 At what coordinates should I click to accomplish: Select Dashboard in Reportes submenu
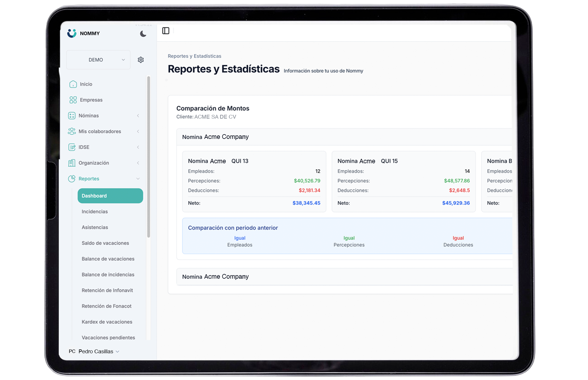click(x=110, y=196)
